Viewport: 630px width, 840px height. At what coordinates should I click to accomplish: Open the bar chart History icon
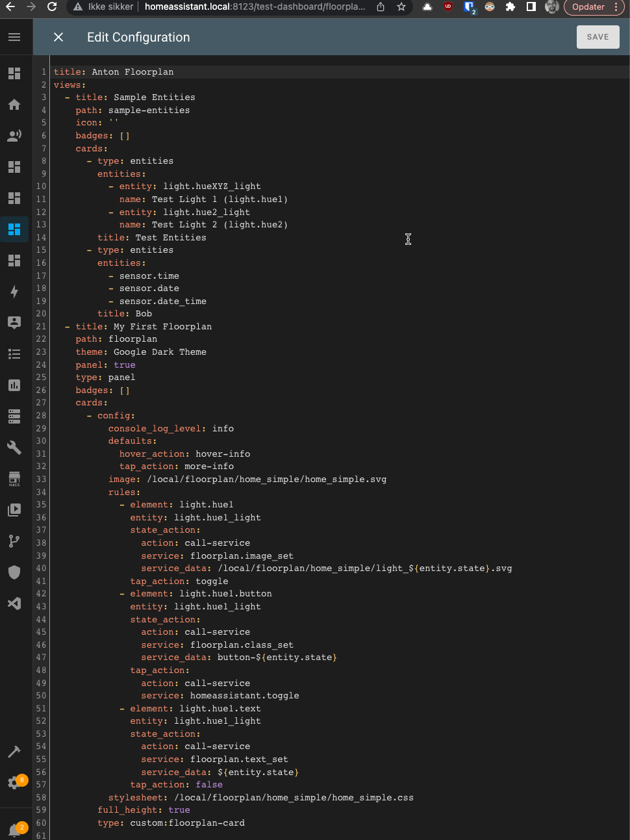click(x=14, y=385)
